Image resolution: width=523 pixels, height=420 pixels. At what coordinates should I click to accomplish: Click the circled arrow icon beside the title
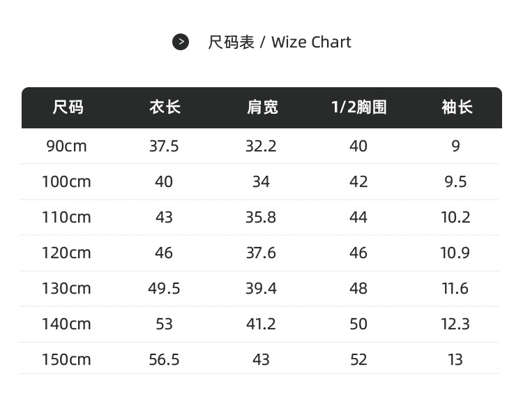(x=181, y=42)
